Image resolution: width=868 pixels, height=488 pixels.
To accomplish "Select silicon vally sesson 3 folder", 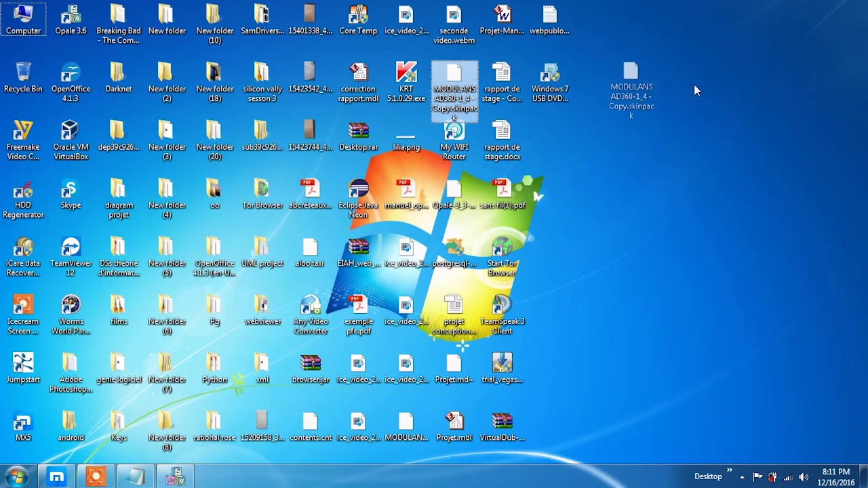I will 262,83.
